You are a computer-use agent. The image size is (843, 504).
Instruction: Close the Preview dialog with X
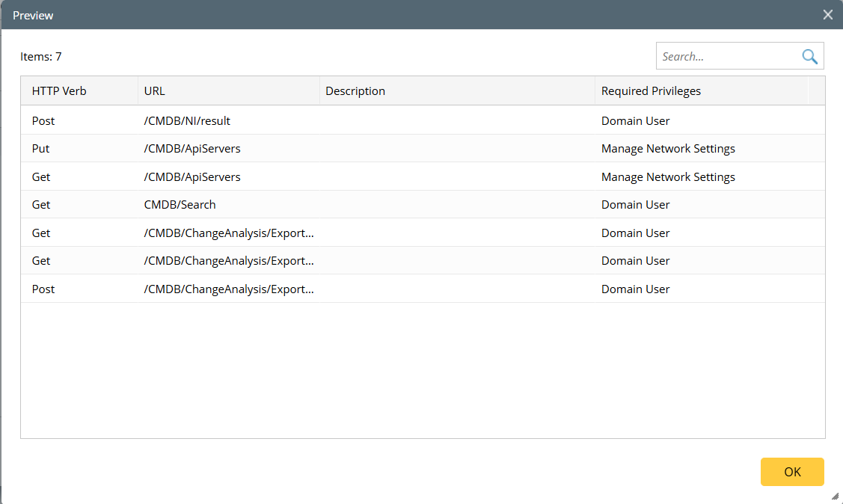[827, 15]
